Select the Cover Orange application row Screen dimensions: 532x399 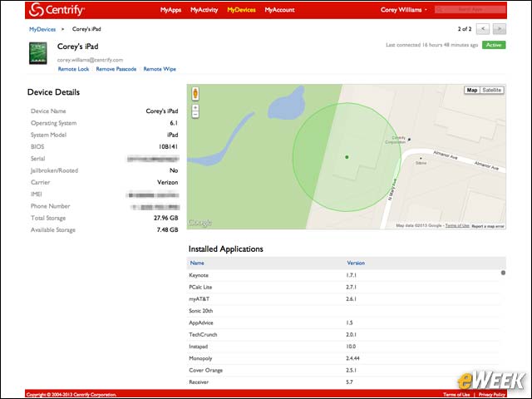coord(343,370)
